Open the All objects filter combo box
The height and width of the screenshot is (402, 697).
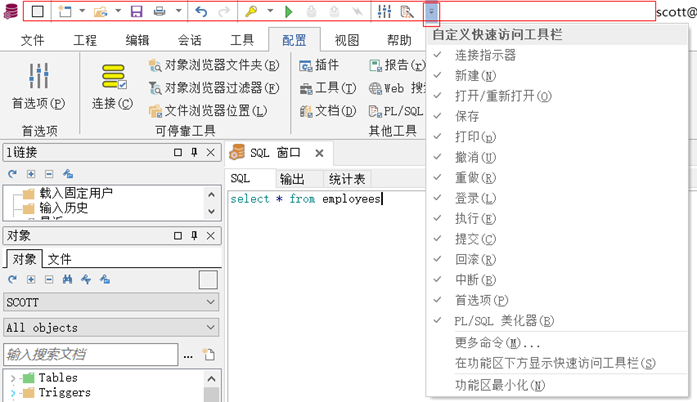coord(111,327)
